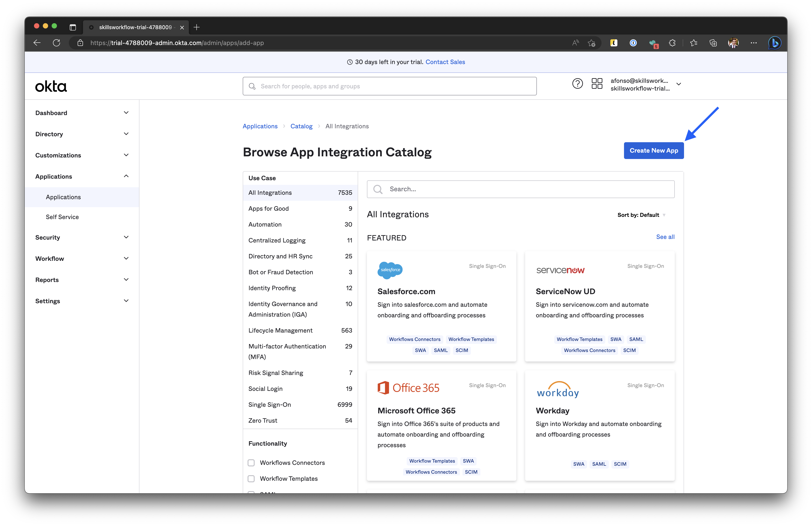Expand the Directory menu

click(x=82, y=134)
